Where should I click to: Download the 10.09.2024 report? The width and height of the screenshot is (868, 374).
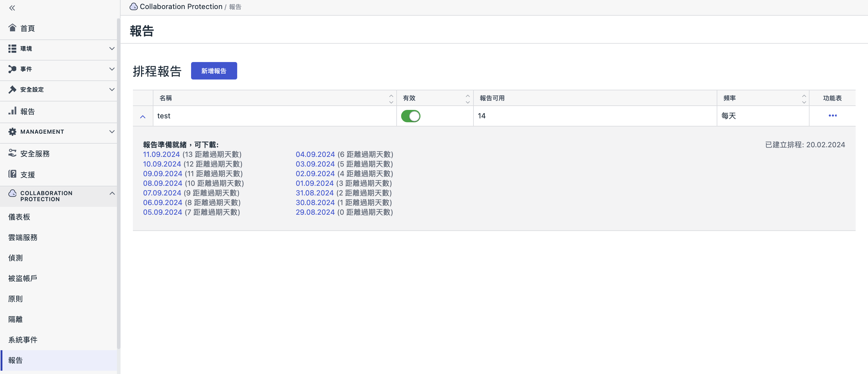162,164
